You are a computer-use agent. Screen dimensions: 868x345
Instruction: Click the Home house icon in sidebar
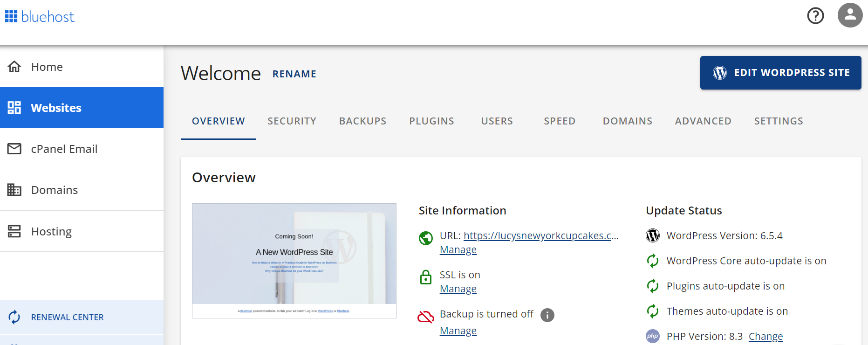click(x=14, y=67)
